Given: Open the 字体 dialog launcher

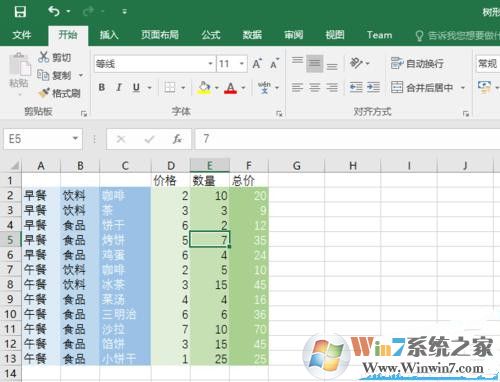Looking at the screenshot, I should (279, 114).
